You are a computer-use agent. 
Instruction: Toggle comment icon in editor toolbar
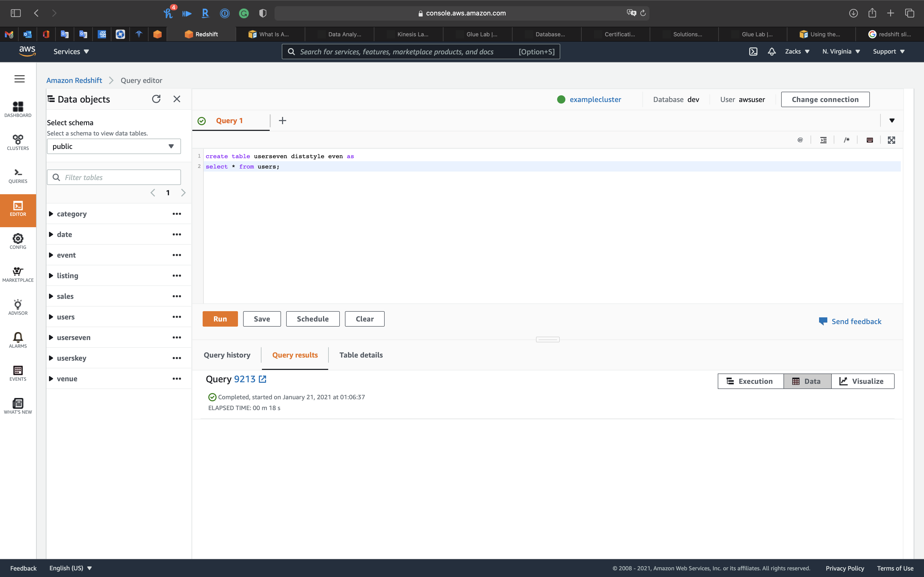click(x=846, y=140)
